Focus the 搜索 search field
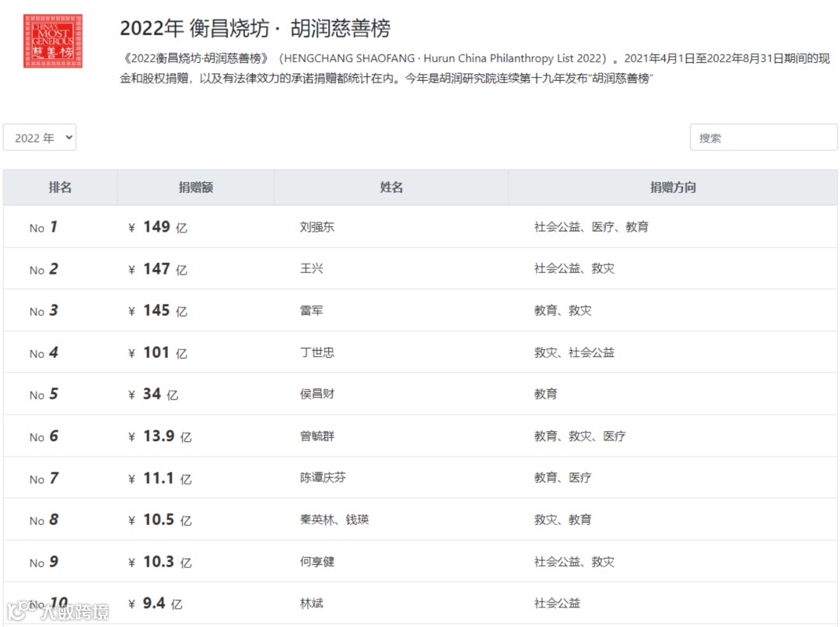 [x=764, y=138]
